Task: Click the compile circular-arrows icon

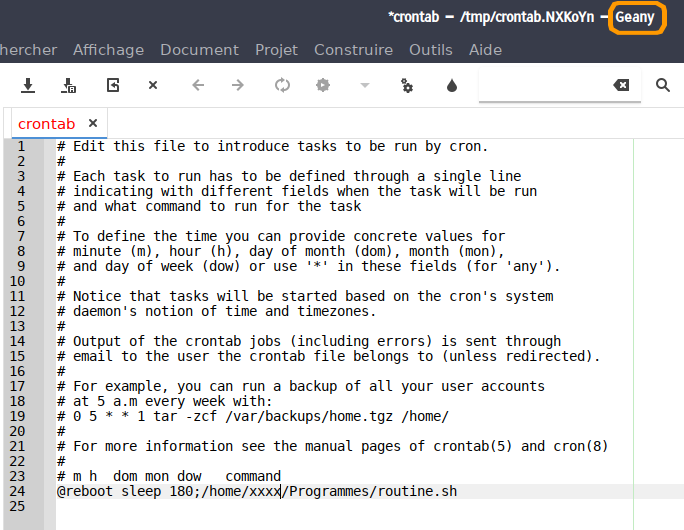Action: pos(282,86)
